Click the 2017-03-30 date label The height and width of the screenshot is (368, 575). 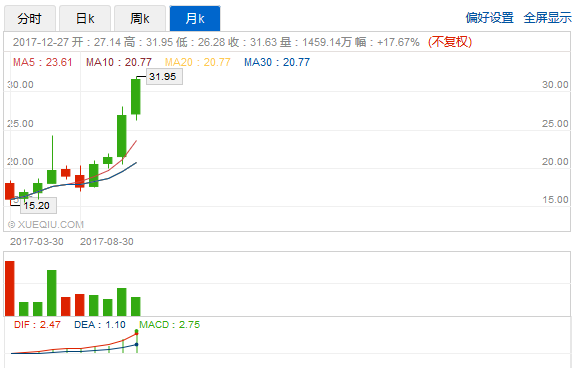[x=37, y=242]
